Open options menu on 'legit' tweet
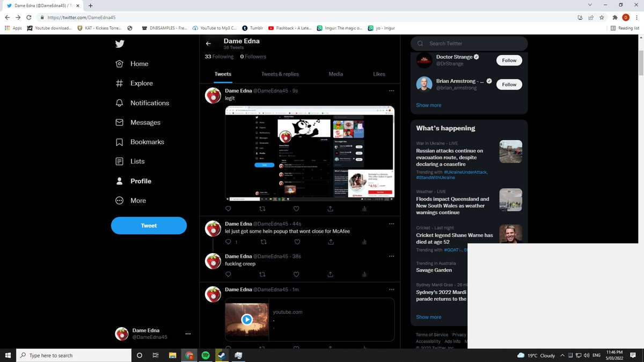Viewport: 644px width, 362px height. [392, 91]
